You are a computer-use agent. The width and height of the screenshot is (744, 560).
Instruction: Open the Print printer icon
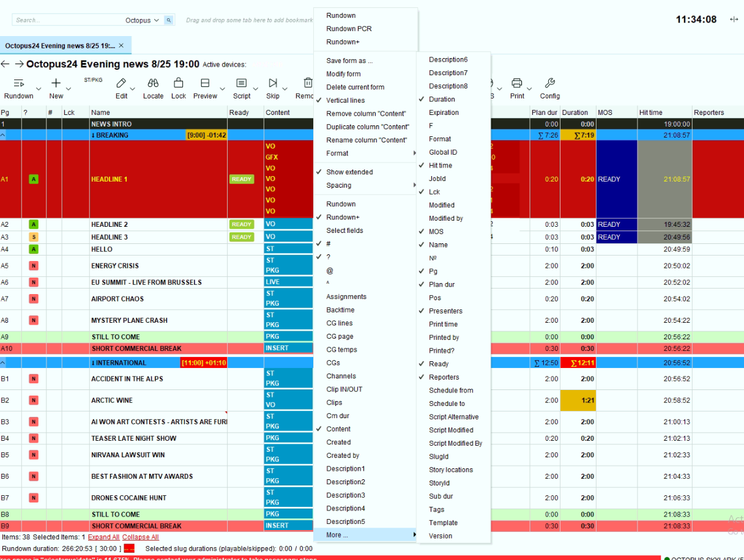tap(517, 83)
